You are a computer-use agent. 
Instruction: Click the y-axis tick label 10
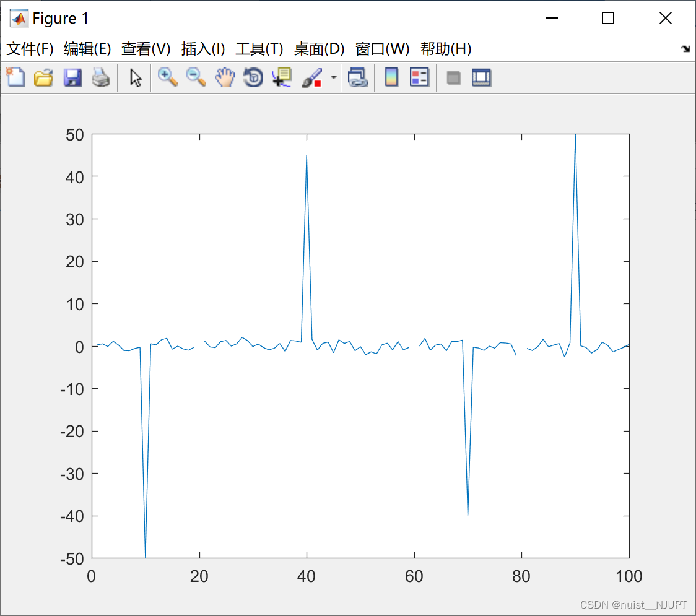click(74, 305)
